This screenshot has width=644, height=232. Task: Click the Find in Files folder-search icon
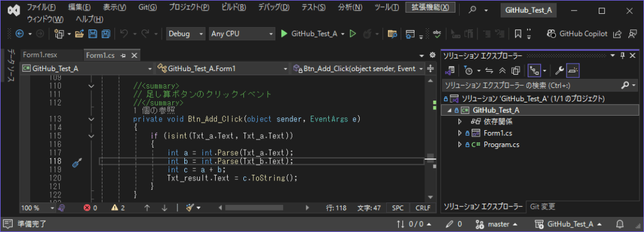point(392,34)
